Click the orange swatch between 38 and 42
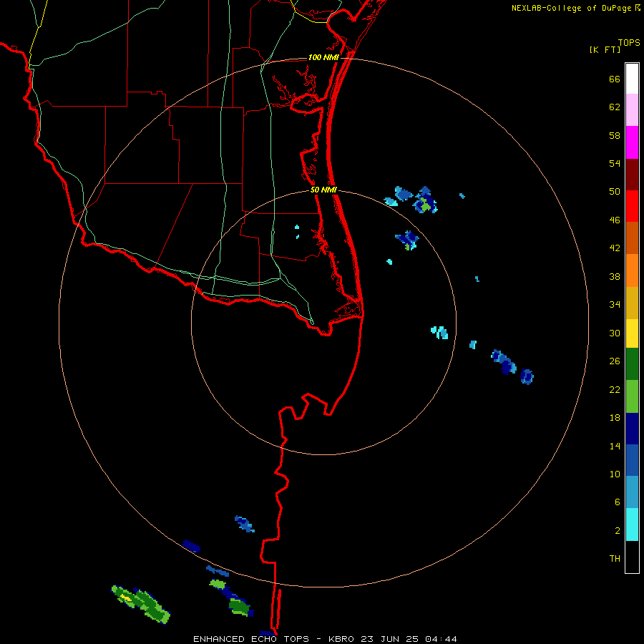 tap(632, 270)
